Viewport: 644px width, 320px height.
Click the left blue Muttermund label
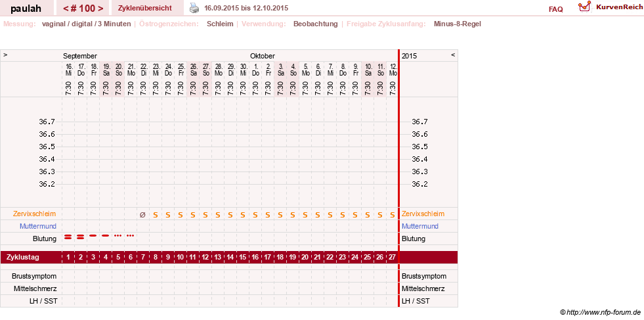(x=38, y=226)
